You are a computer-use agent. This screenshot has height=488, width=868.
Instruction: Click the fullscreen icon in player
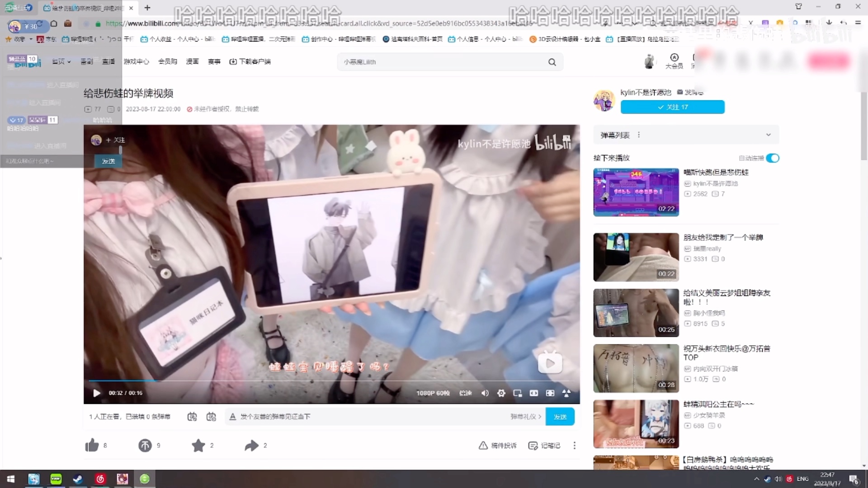(x=550, y=393)
